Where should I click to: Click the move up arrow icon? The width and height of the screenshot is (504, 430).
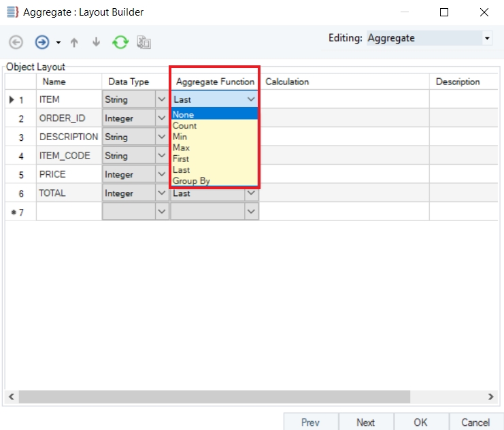coord(74,42)
